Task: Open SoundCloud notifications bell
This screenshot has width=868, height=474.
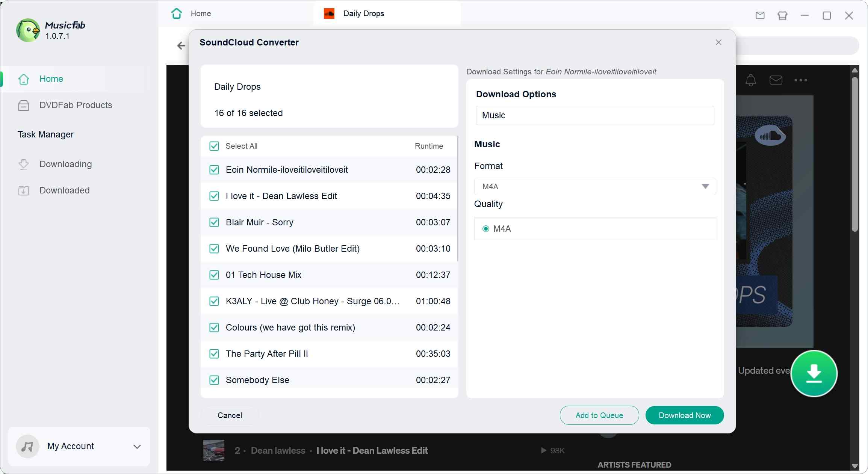Action: pos(751,80)
